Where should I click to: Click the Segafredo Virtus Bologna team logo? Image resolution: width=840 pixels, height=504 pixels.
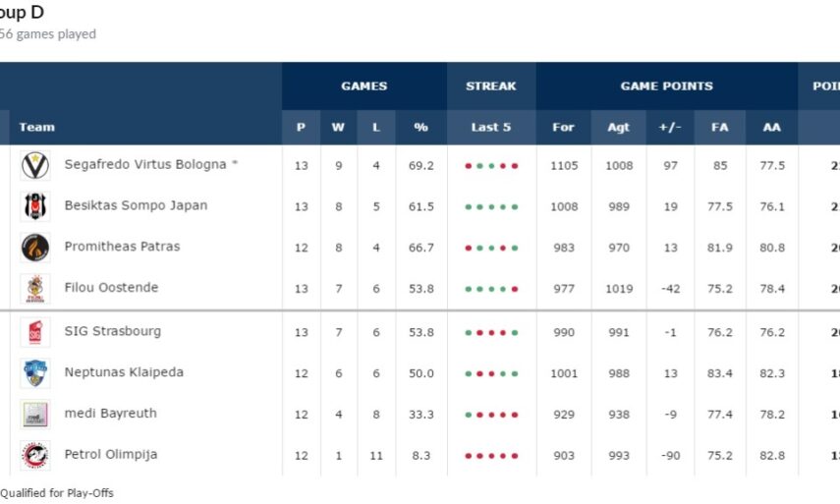[x=35, y=166]
